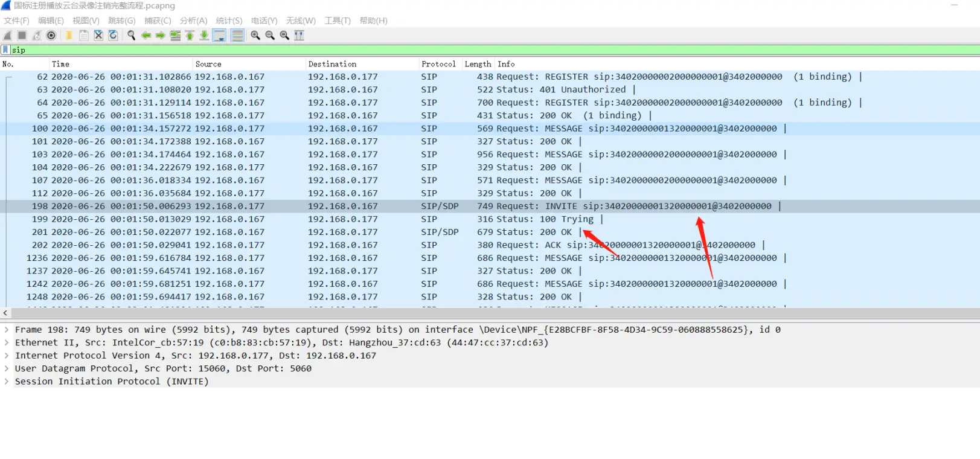Close the capture file icon
This screenshot has height=459, width=980.
[x=98, y=36]
